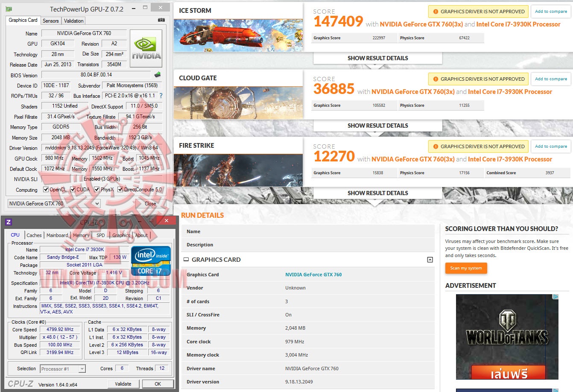The width and height of the screenshot is (573, 392).
Task: Click the Fire Strike Combined Score value 3937
Action: 550,173
